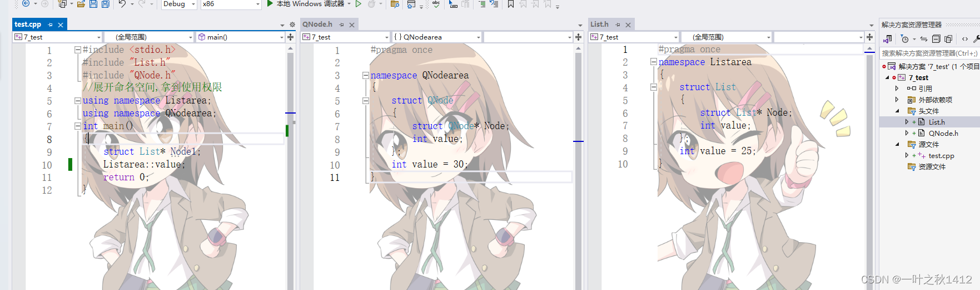Switch to the List.h tab
This screenshot has height=290, width=980.
tap(599, 24)
